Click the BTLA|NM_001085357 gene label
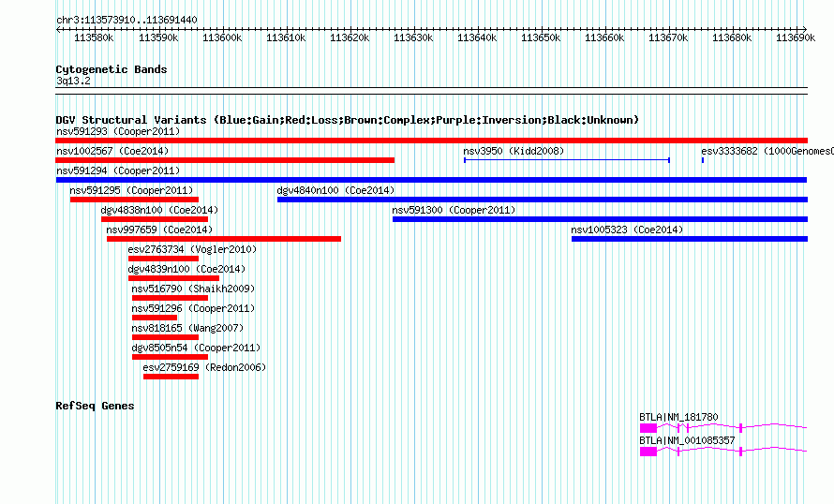This screenshot has width=834, height=504. (x=687, y=440)
